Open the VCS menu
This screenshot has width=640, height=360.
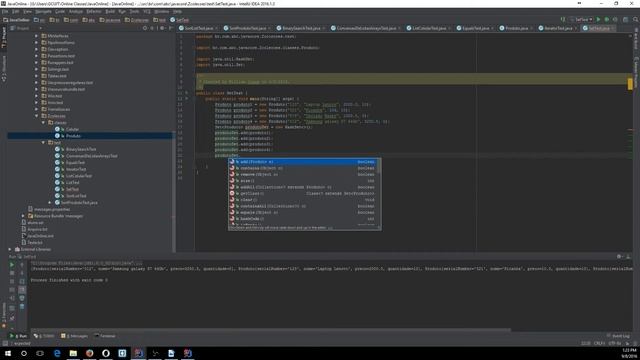147,11
